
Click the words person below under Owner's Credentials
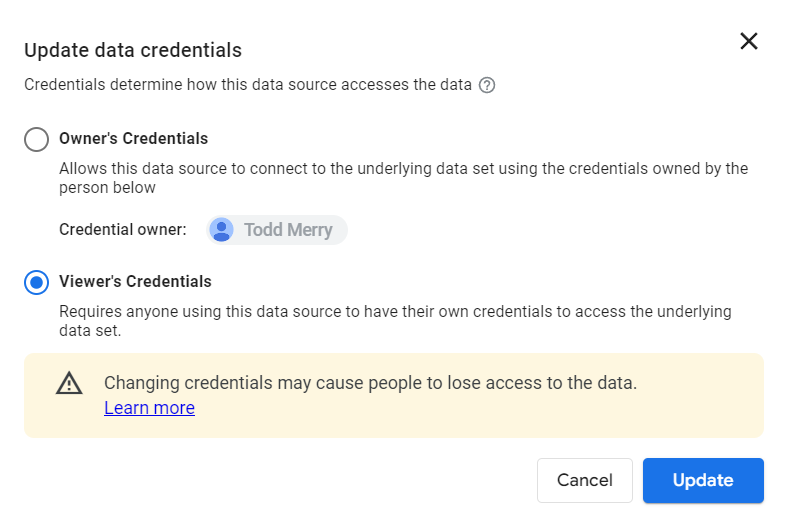tap(107, 188)
